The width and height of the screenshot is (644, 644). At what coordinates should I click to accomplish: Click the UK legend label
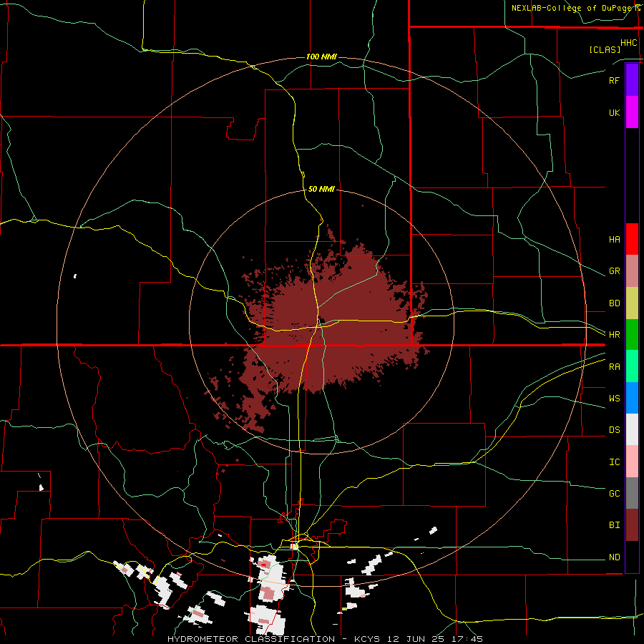tap(614, 112)
